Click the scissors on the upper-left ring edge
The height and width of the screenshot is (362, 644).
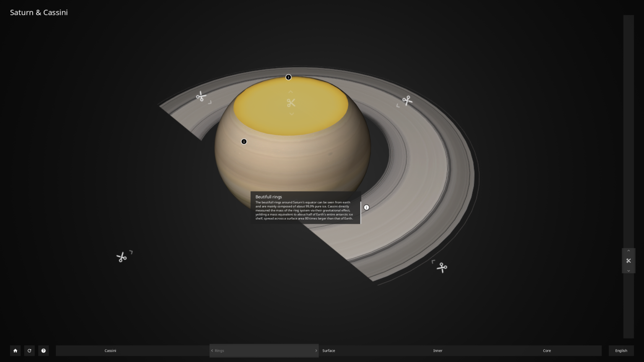(x=201, y=97)
